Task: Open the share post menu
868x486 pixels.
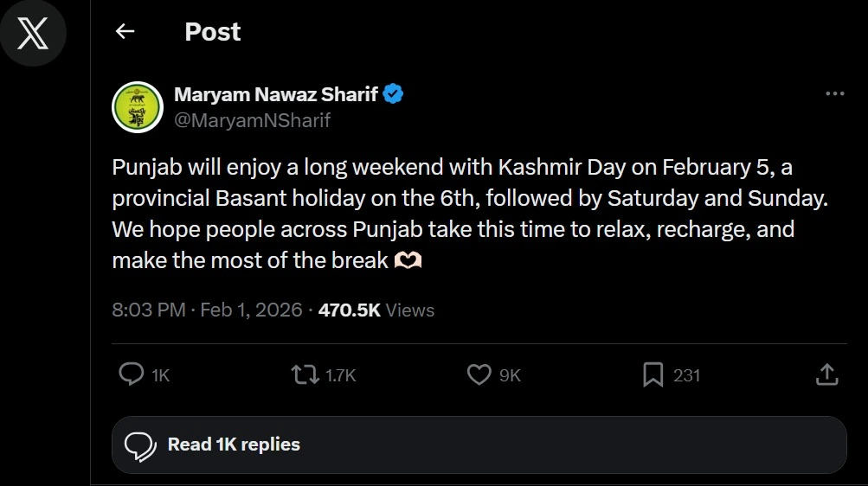Action: pos(826,374)
